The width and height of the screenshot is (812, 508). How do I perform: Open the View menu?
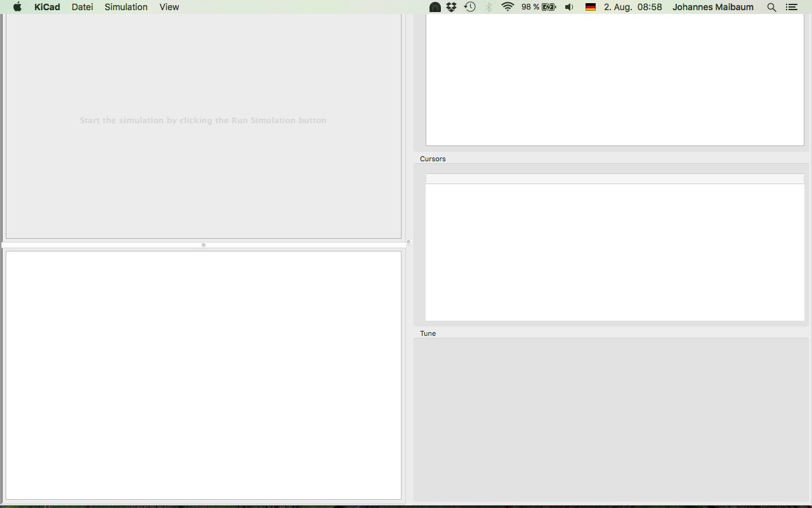click(x=169, y=7)
